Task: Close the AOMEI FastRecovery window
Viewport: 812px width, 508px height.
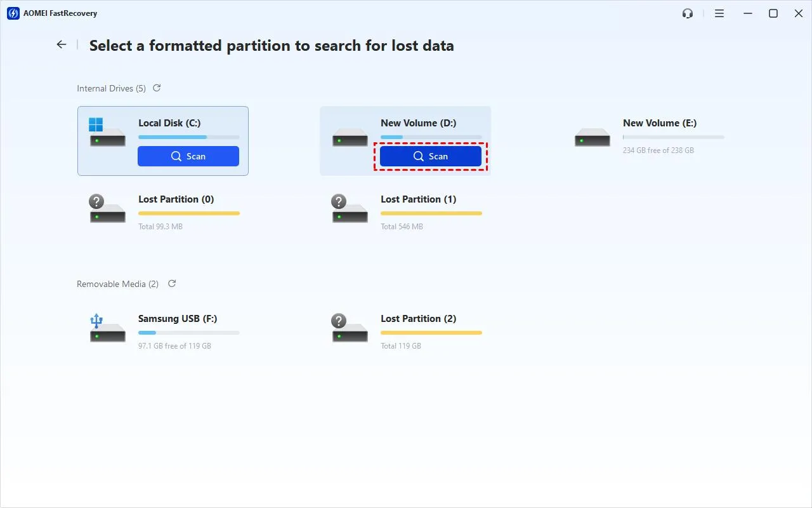Action: coord(799,13)
